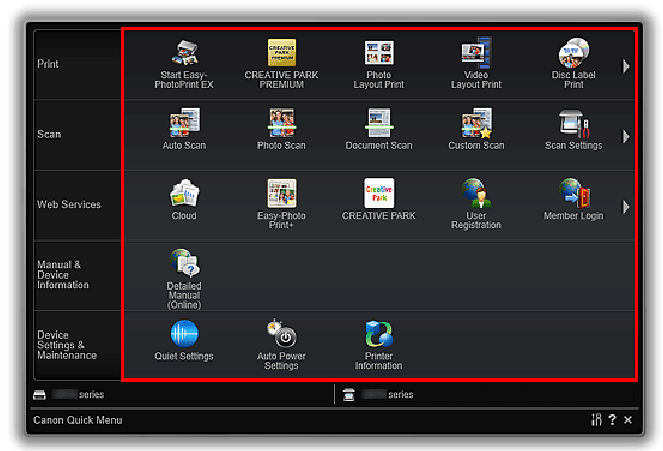Open CREATIVE PARK in Web Services
The image size is (663, 451).
(x=379, y=200)
